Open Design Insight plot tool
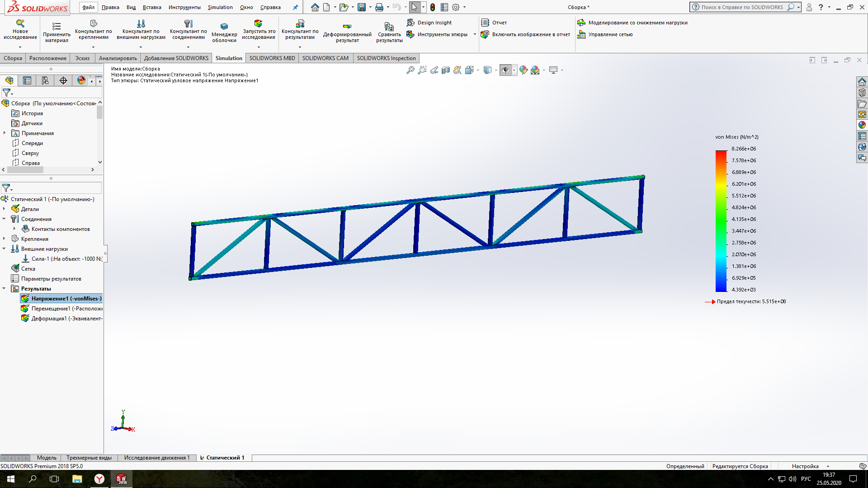 click(429, 23)
